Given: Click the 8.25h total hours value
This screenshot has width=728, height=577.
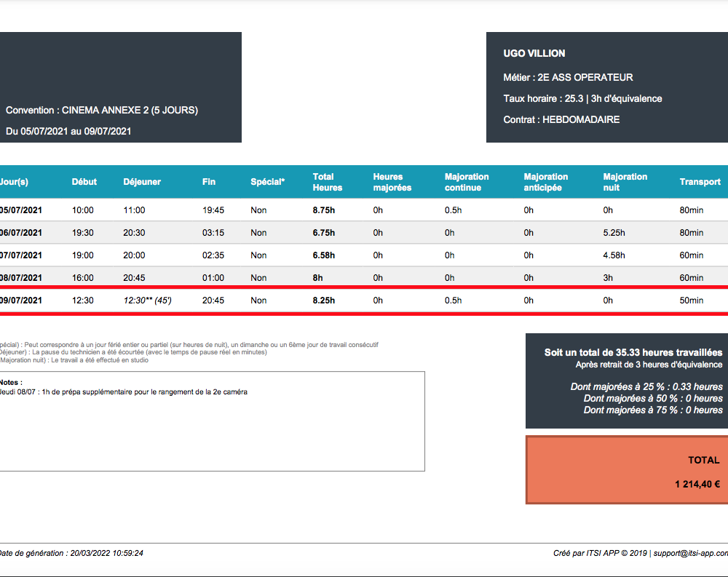Looking at the screenshot, I should point(324,301).
